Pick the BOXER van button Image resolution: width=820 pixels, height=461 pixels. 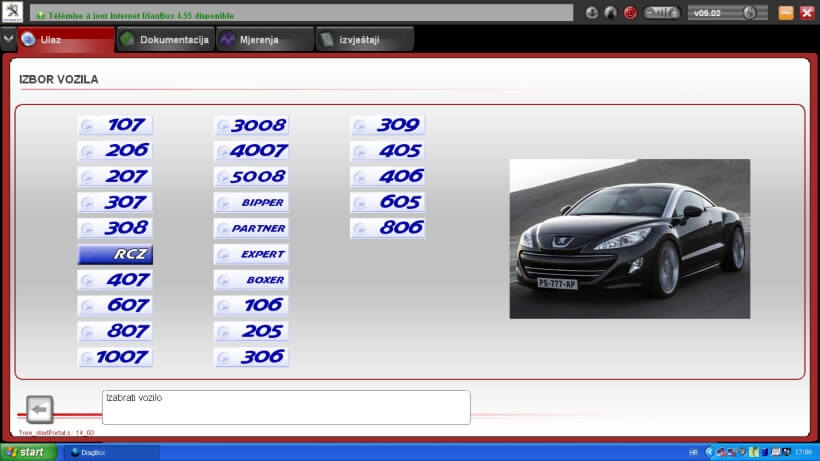[251, 280]
